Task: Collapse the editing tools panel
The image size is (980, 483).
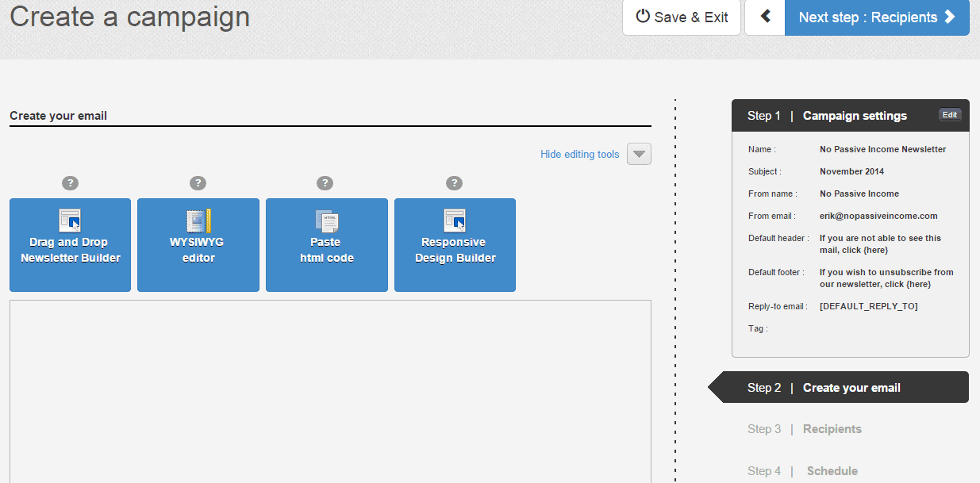Action: tap(579, 154)
